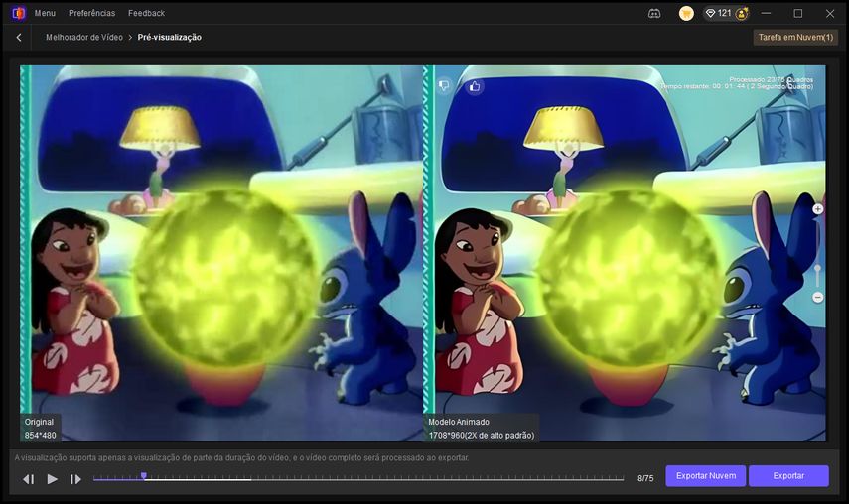Navigate to Melhorador de Vídeo breadcrumb
Image resolution: width=849 pixels, height=504 pixels.
click(84, 38)
